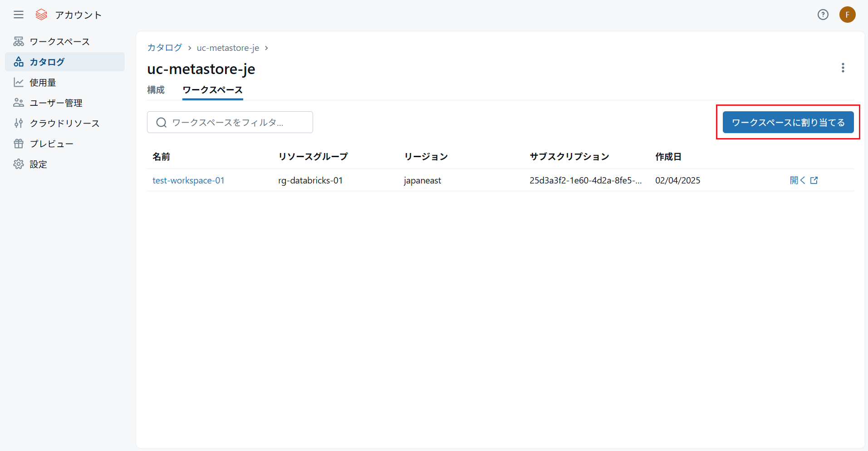Click the カタログ breadcrumb link
This screenshot has height=451, width=868.
click(x=165, y=48)
